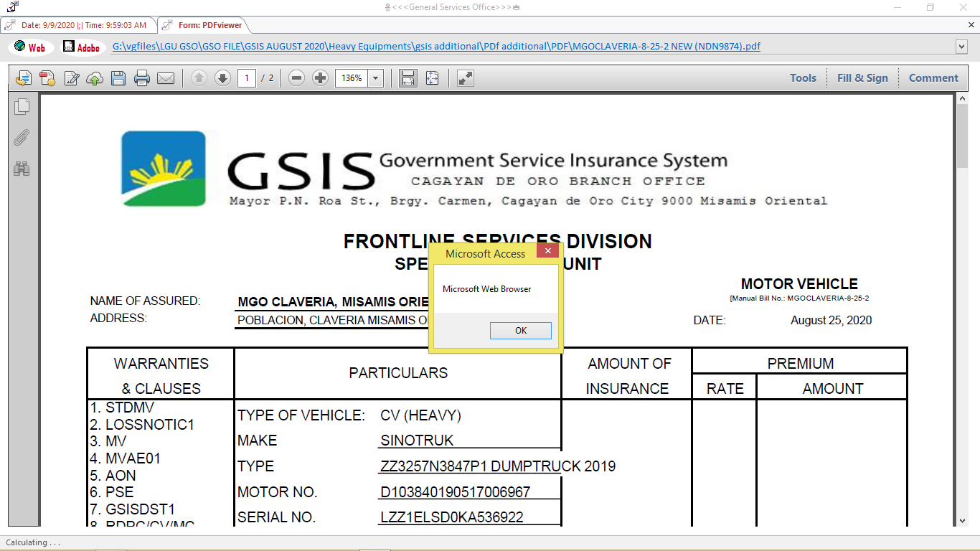
Task: Fit page to window width
Action: coord(408,78)
